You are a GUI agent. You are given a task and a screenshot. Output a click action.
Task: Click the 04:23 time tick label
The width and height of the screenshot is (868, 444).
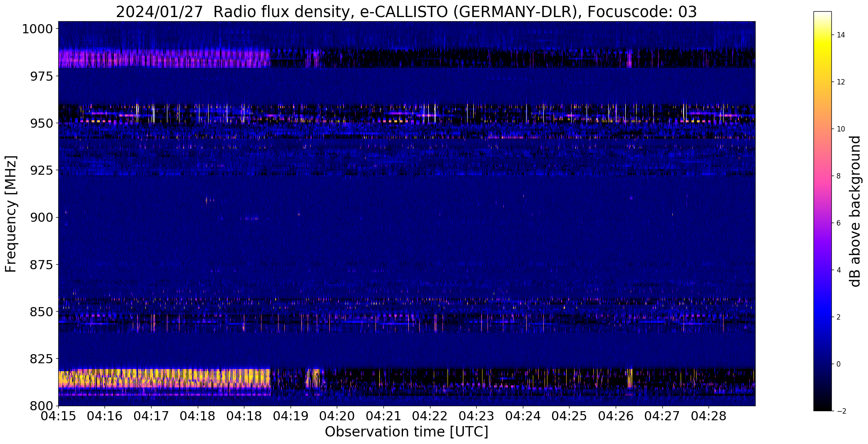tap(477, 416)
